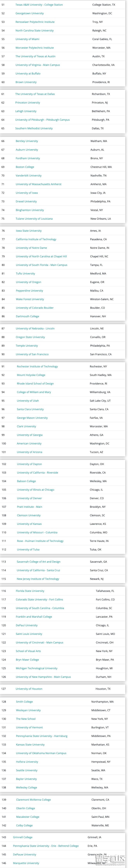Click Dartmouth College link
128x868 pixels.
point(27,316)
